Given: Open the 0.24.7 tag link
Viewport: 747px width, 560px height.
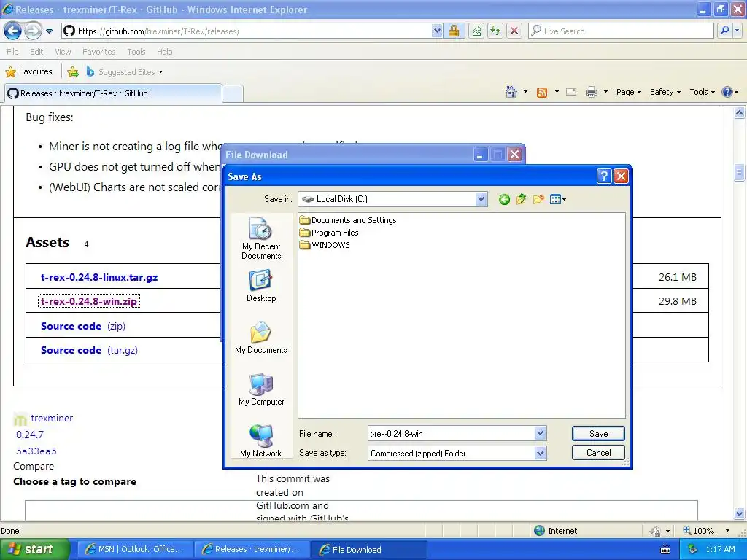Looking at the screenshot, I should (x=29, y=435).
